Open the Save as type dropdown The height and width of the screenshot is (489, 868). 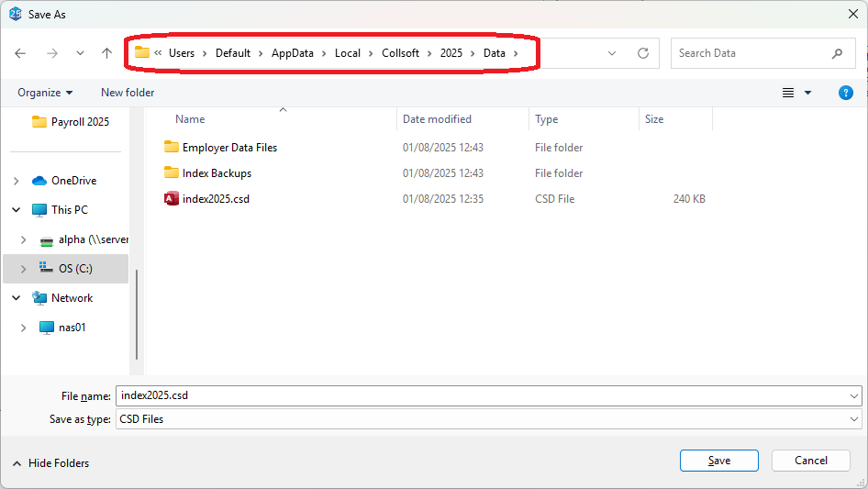click(x=854, y=419)
